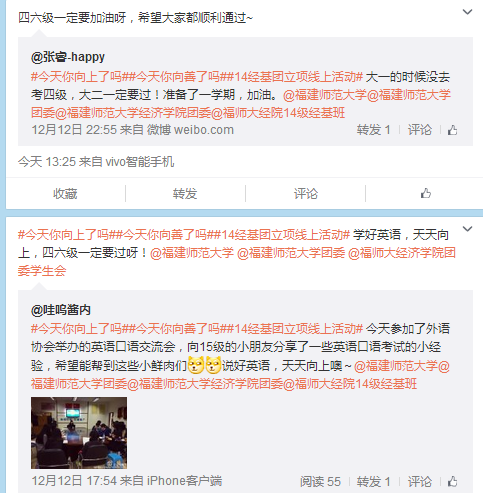
Task: Click 转发 in the post action bar
Action: click(x=185, y=194)
